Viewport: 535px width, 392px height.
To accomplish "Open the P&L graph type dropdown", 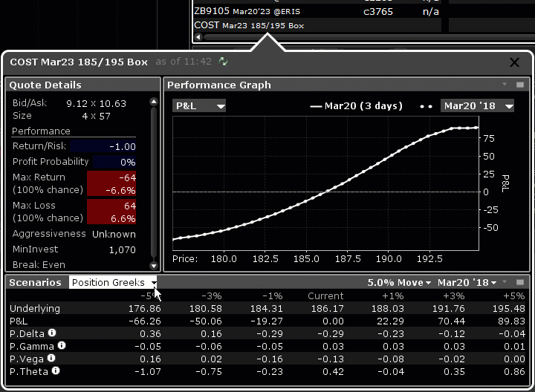I will click(x=199, y=106).
